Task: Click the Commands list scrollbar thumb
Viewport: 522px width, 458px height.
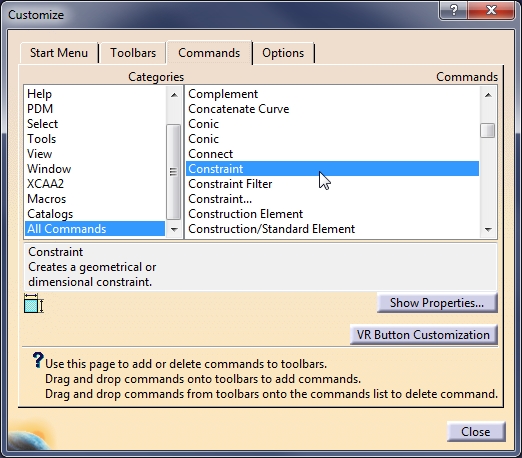Action: pyautogui.click(x=488, y=130)
